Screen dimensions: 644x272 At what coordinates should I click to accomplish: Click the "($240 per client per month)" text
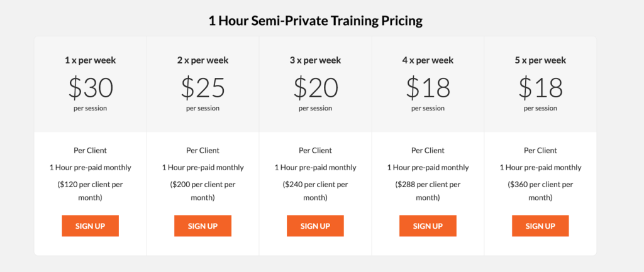tap(315, 191)
